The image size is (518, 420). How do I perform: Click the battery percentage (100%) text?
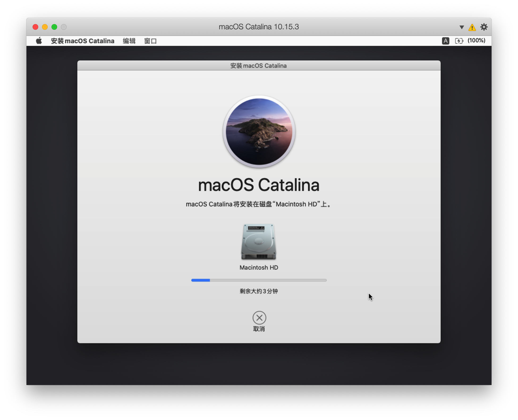click(476, 40)
